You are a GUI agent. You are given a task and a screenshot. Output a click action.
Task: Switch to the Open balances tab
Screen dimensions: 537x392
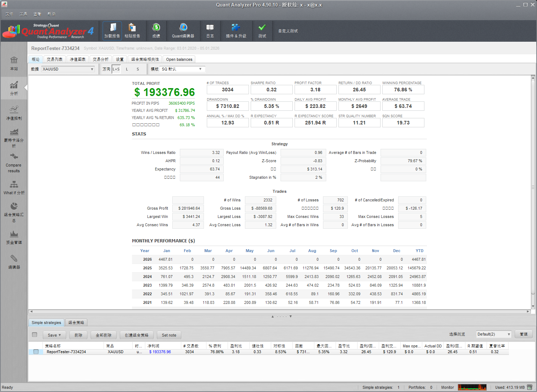point(179,59)
